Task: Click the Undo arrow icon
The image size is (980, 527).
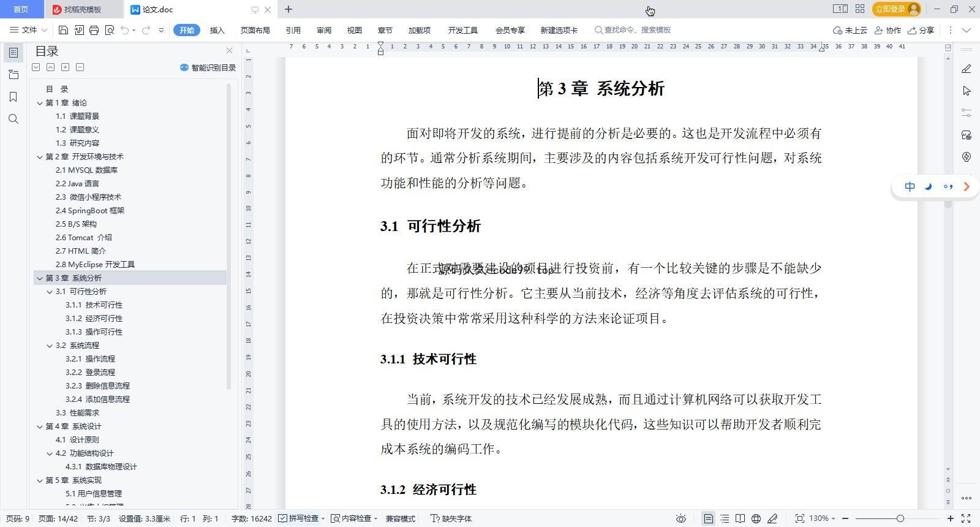Action: pos(125,30)
